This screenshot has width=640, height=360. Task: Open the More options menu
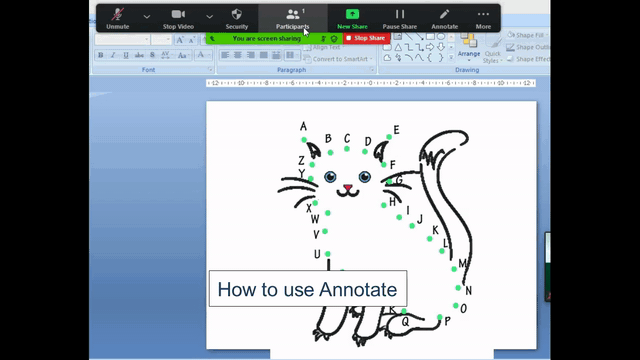[x=483, y=19]
